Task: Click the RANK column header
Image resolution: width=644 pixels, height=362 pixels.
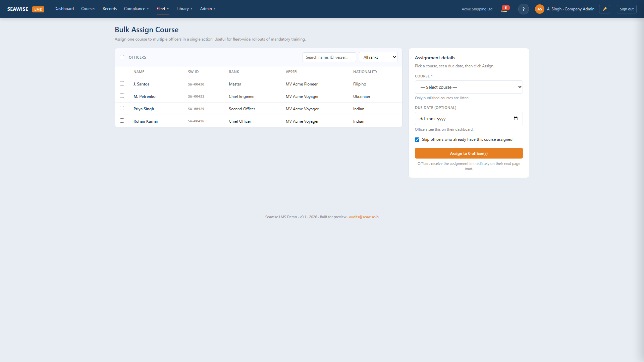Action: pos(234,72)
